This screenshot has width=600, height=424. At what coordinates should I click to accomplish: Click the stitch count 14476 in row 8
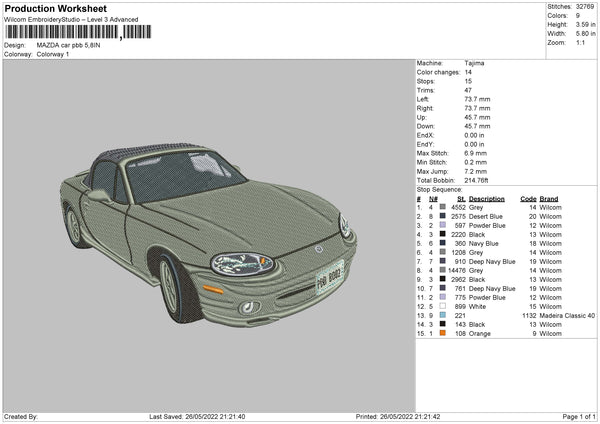[x=457, y=270]
